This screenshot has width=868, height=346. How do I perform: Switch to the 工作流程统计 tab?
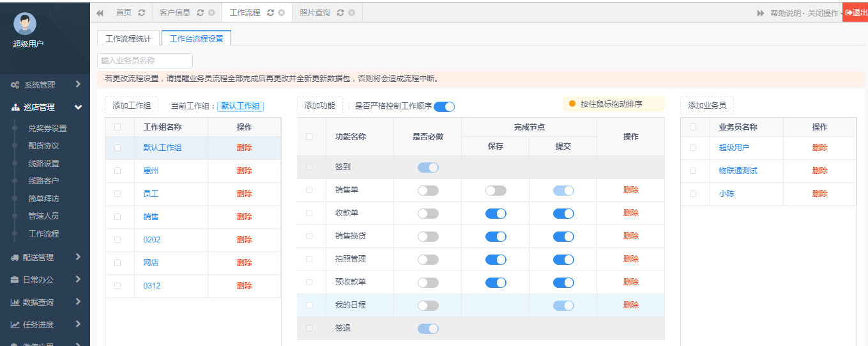point(128,38)
